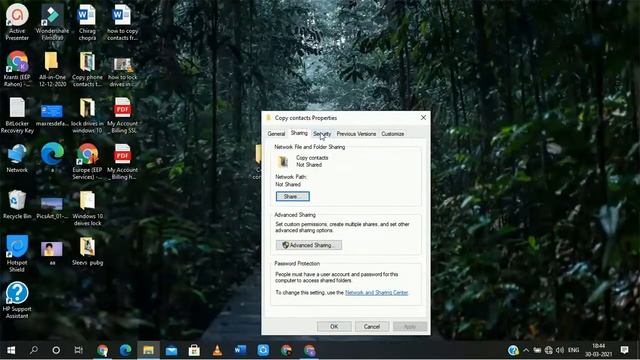Select the maxresdefa... image file
This screenshot has width=640, height=360.
click(x=52, y=115)
